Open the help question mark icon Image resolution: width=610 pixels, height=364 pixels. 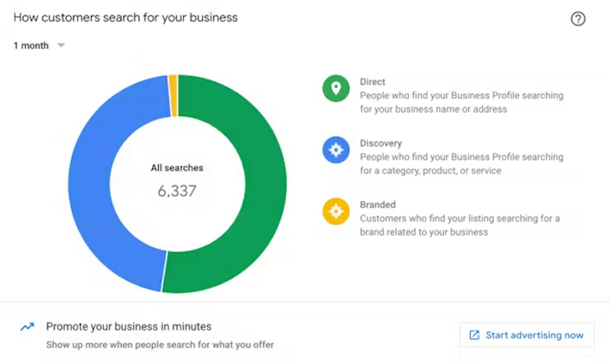(578, 19)
